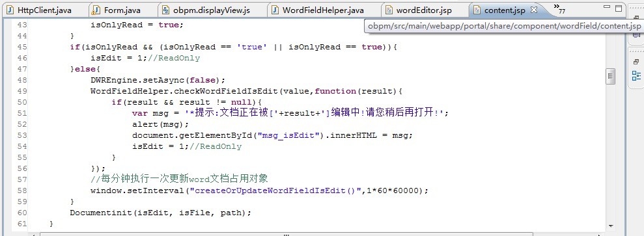This screenshot has height=236, width=644.
Task: Click the obpm.displayView.js file icon
Action: (165, 10)
